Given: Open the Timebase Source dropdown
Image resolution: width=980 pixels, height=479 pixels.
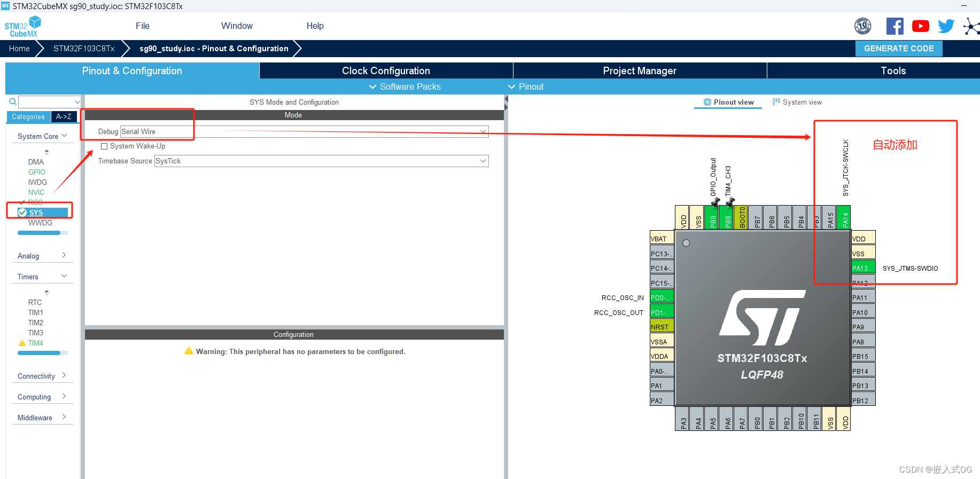Looking at the screenshot, I should point(321,161).
